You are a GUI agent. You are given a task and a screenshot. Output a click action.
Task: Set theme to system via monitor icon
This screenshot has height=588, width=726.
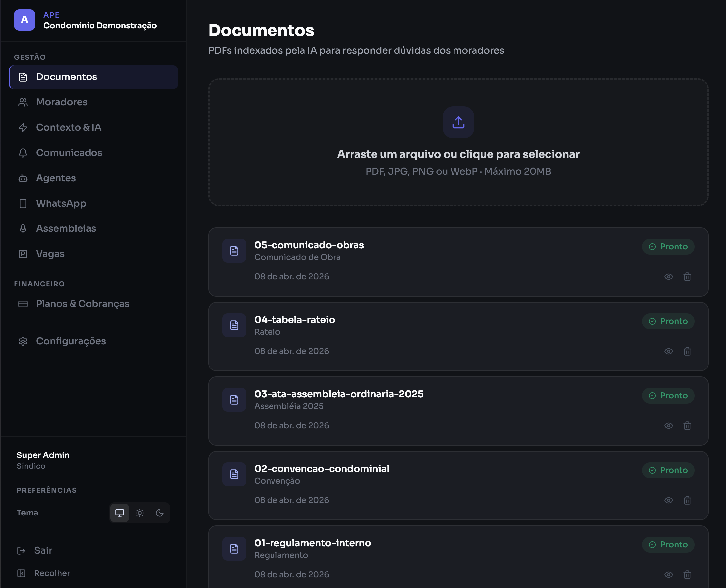119,513
